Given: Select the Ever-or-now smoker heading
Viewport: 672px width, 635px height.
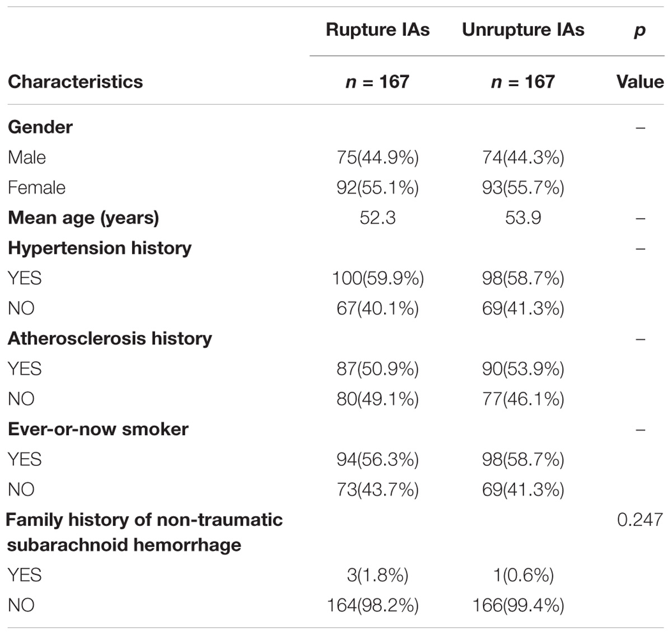Looking at the screenshot, I should pyautogui.click(x=98, y=429).
